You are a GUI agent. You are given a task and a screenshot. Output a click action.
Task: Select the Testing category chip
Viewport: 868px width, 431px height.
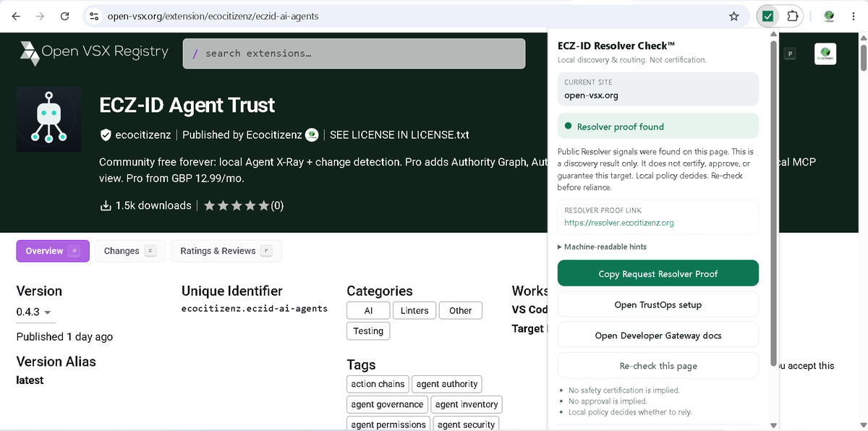click(368, 330)
